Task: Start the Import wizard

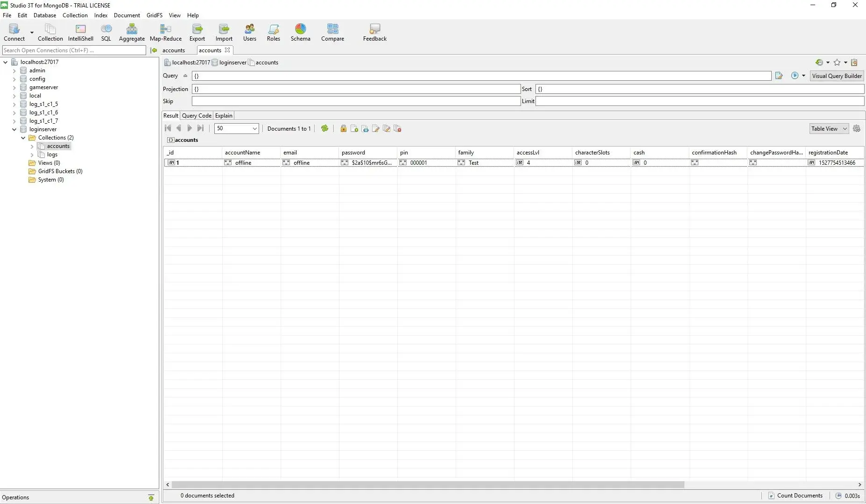Action: coord(224,33)
